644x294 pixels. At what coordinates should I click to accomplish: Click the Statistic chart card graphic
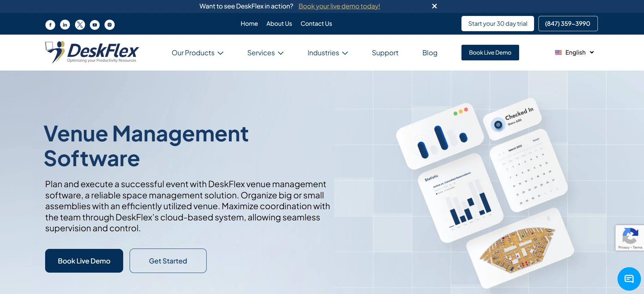460,198
